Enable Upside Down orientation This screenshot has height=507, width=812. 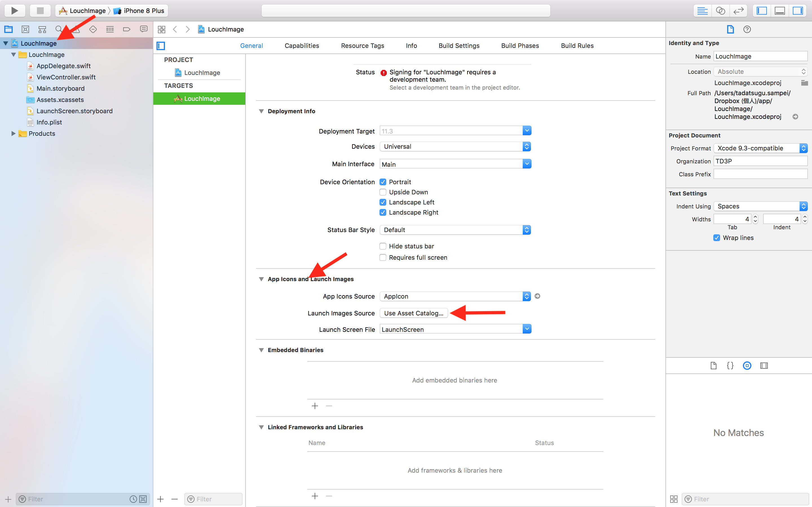click(383, 192)
